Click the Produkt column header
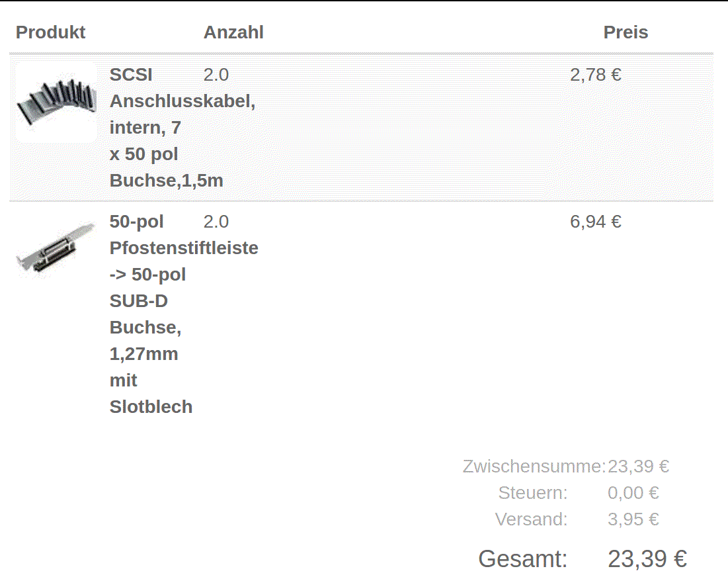The width and height of the screenshot is (728, 581). pos(51,32)
